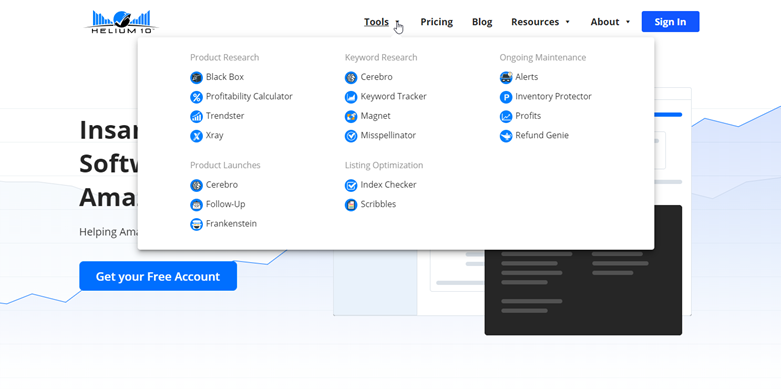This screenshot has height=389, width=781.
Task: Click Get your Free Account button
Action: point(158,276)
